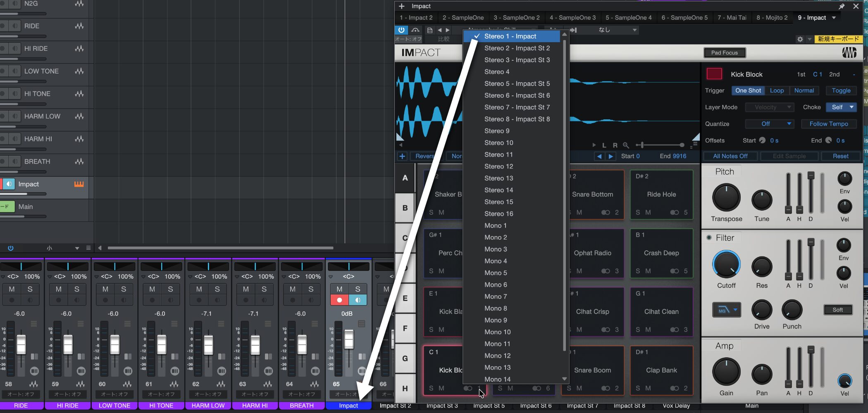
Task: Click the add sample plus icon
Action: coord(402,156)
